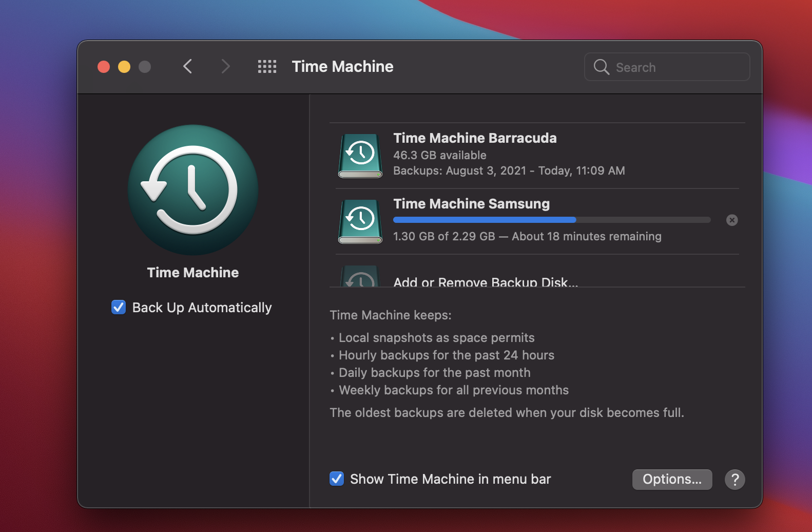Open the Options... button
812x532 pixels.
pyautogui.click(x=672, y=479)
